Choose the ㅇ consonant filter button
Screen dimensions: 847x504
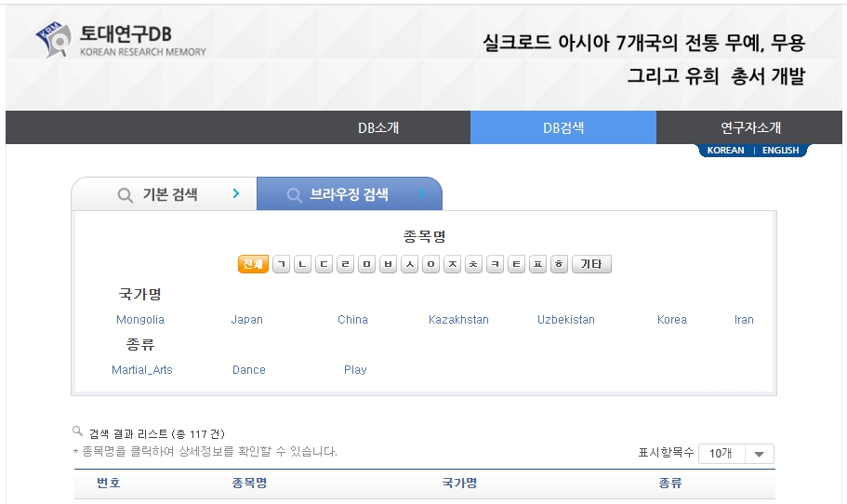430,264
